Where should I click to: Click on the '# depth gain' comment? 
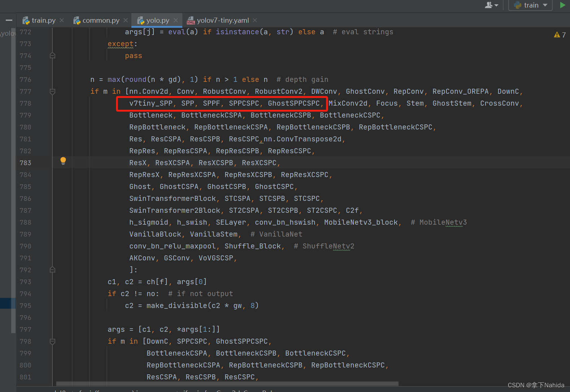(303, 80)
